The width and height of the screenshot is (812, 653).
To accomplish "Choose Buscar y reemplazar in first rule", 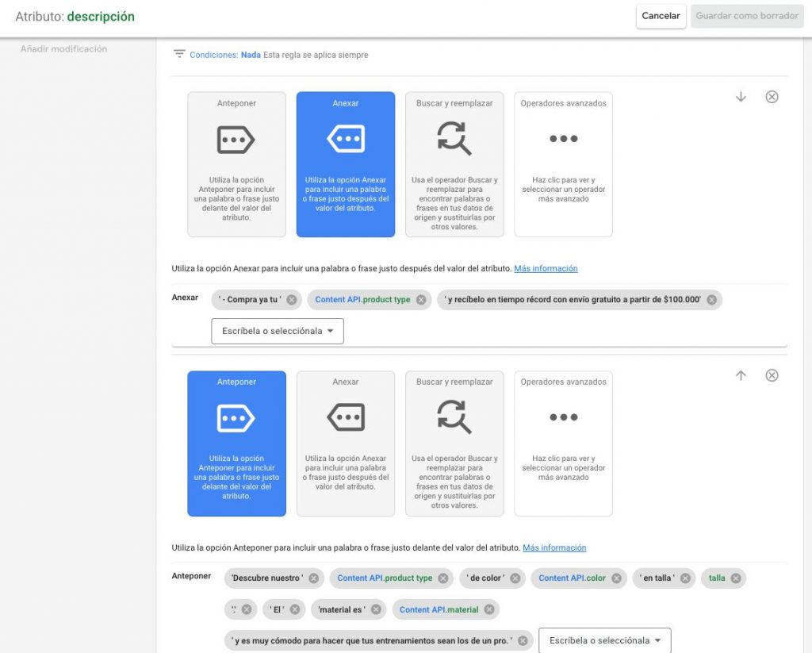I will 454,164.
